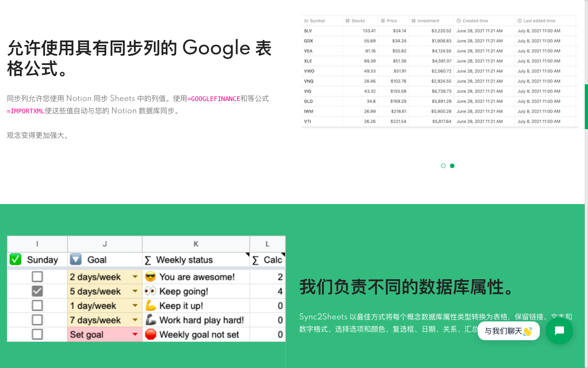Screen dimensions: 588x368
Task: Tick the checkbox in the 2 days/week row
Action: click(x=37, y=277)
